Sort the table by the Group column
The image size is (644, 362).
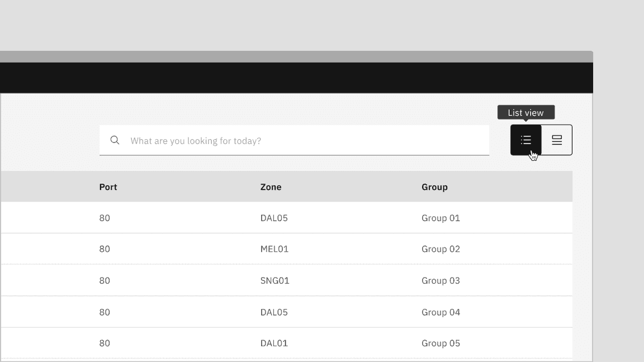click(x=434, y=187)
